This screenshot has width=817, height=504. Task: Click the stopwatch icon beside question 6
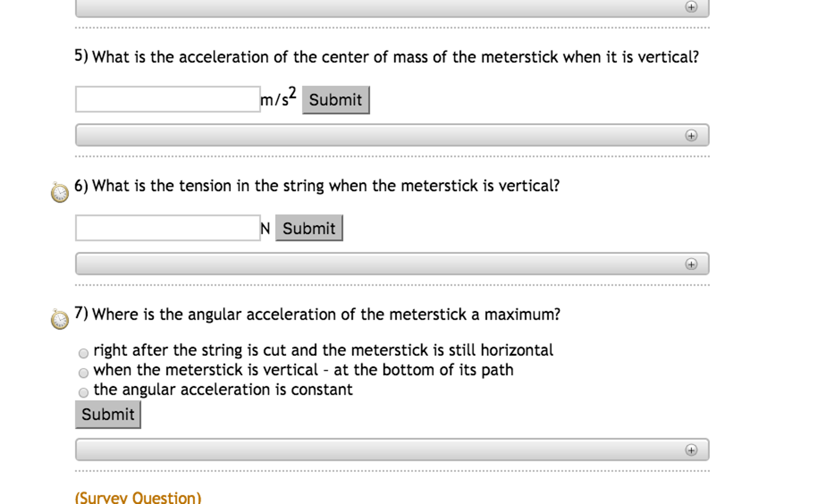tap(60, 193)
